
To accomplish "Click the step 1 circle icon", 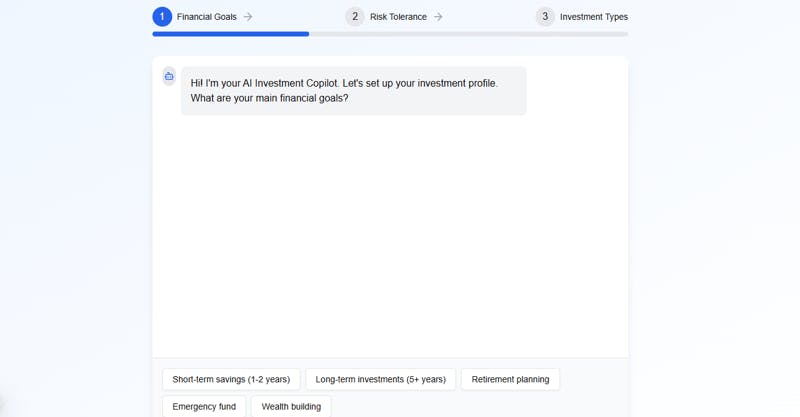I will [162, 17].
